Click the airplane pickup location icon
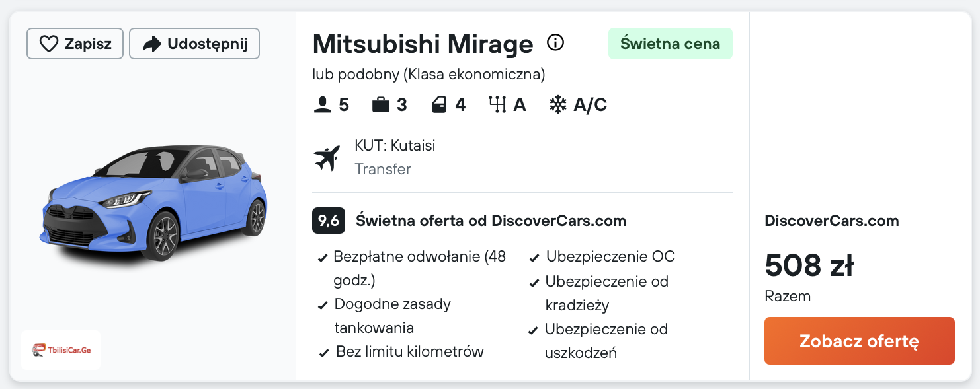 327,158
